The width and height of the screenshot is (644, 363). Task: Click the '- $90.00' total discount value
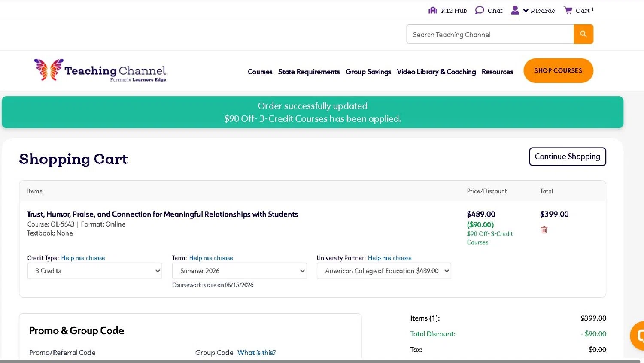click(x=593, y=334)
